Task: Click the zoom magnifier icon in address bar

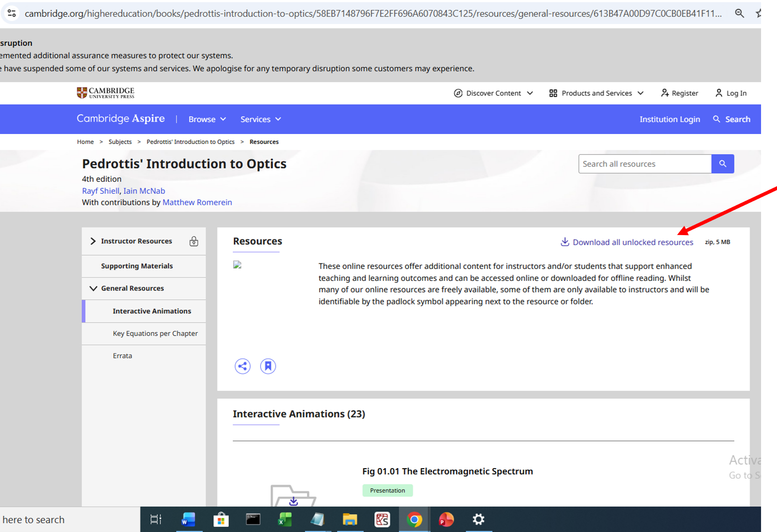Action: [740, 13]
